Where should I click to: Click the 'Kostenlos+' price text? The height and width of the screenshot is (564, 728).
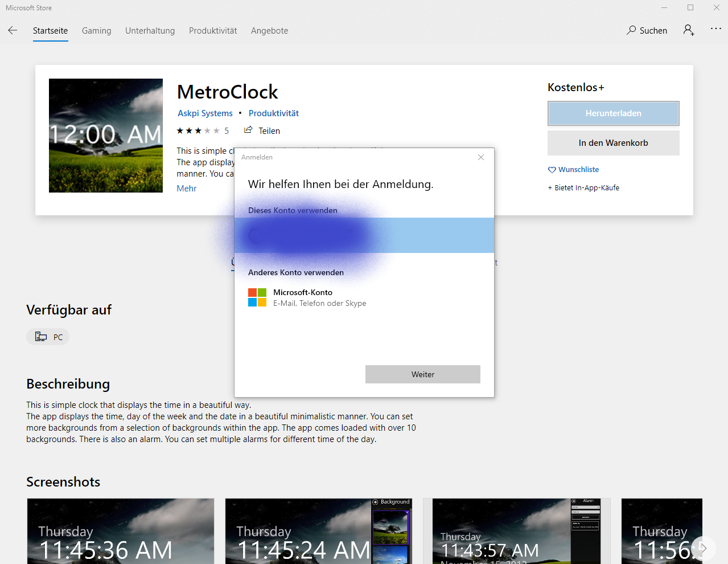[x=576, y=87]
